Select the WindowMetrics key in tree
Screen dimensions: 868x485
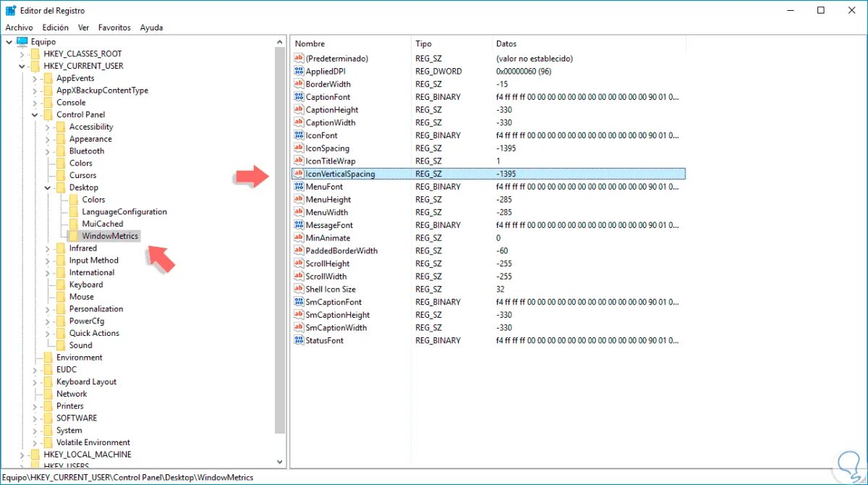pos(110,236)
